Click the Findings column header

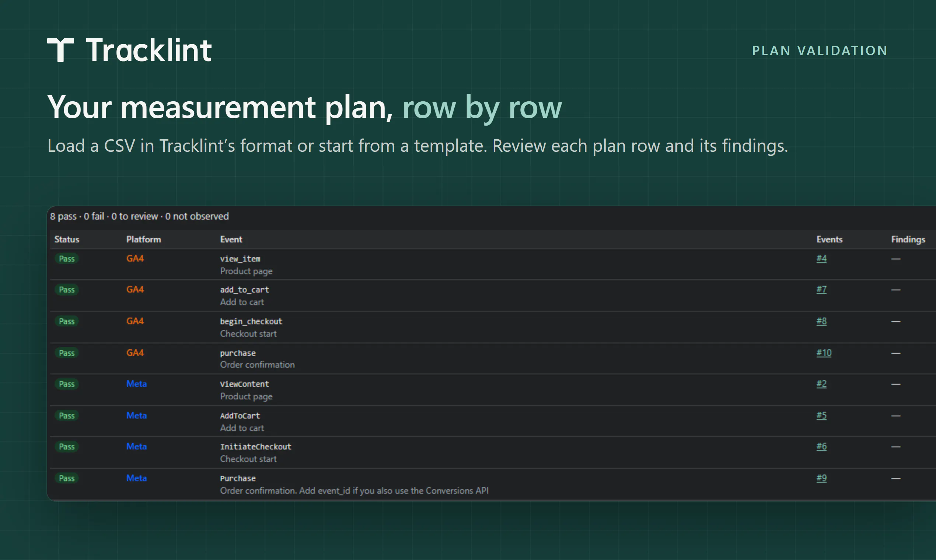(908, 239)
